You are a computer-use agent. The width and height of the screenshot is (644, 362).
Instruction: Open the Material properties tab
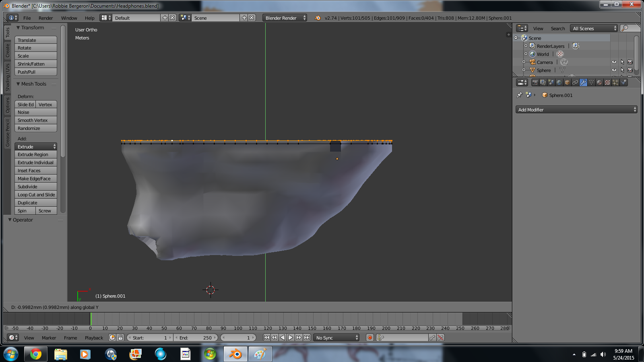(x=599, y=82)
